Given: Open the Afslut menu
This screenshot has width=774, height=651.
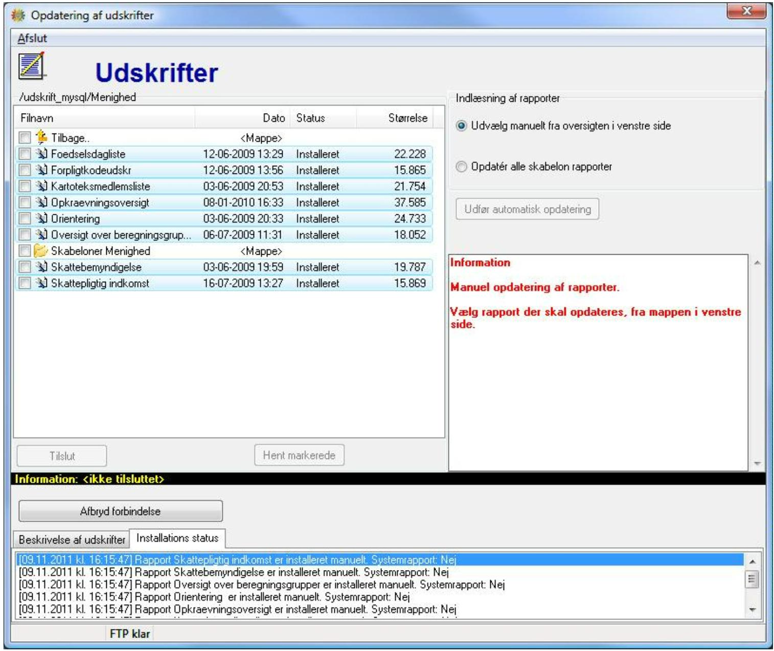Looking at the screenshot, I should click(32, 38).
